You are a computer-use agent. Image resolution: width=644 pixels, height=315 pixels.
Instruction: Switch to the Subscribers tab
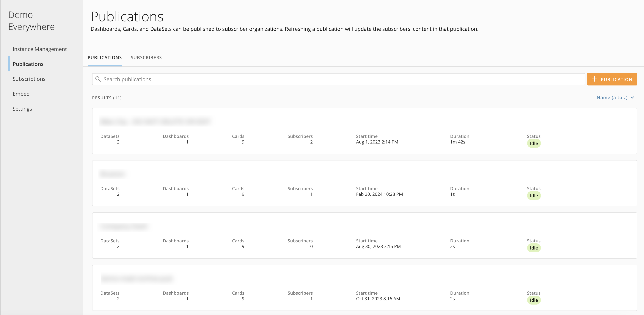(146, 57)
